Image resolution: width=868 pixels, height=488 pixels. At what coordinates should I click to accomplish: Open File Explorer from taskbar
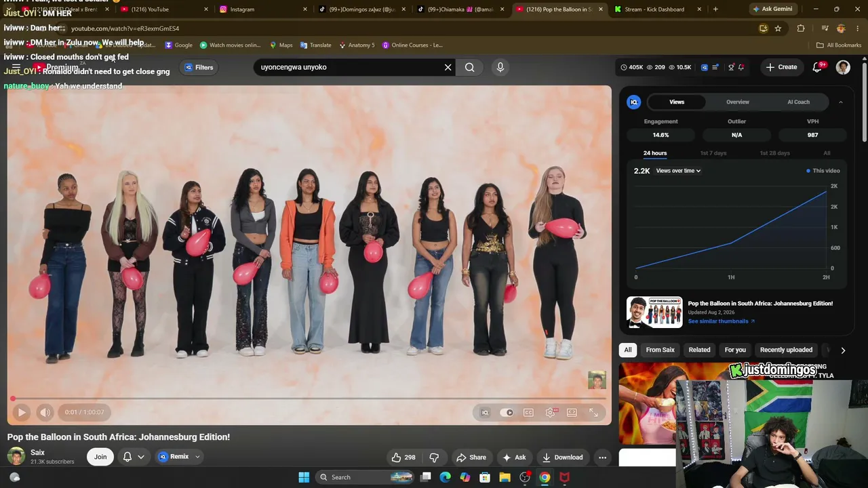[x=505, y=477]
